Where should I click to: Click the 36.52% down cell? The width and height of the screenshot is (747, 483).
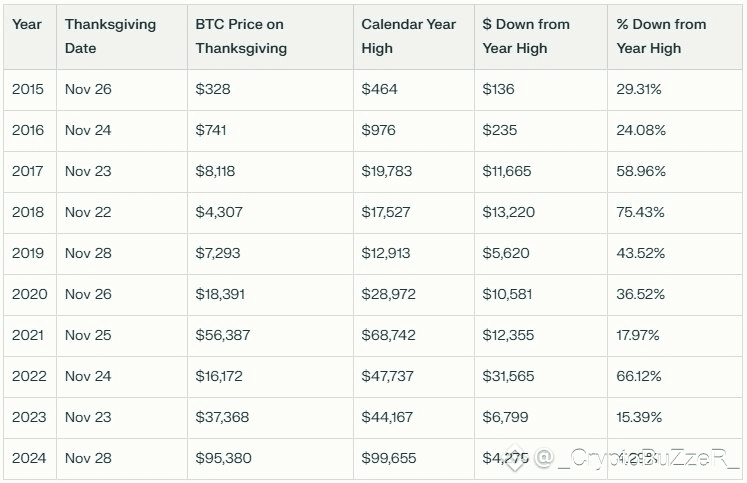pyautogui.click(x=641, y=294)
